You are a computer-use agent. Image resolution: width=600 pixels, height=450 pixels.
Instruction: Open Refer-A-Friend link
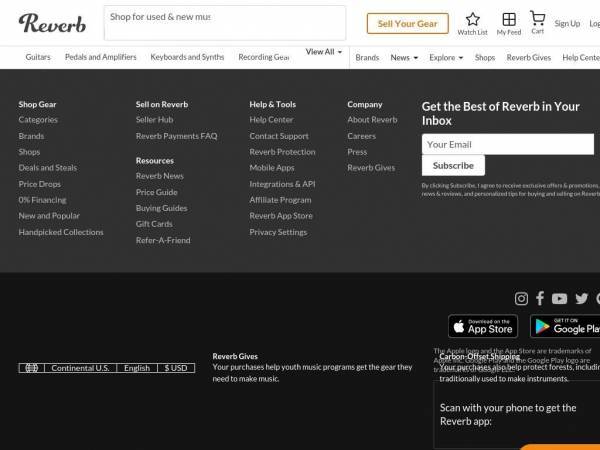[x=163, y=240]
